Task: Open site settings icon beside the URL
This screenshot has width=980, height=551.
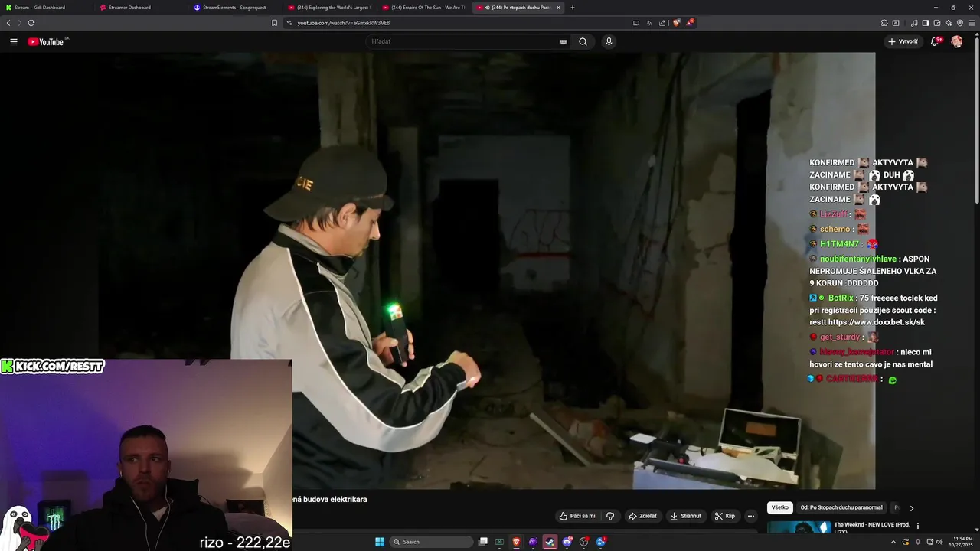Action: [x=289, y=23]
